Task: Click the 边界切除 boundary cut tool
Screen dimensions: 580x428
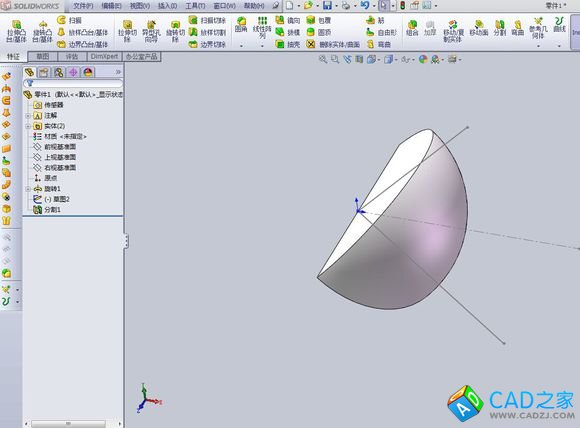Action: (207, 44)
